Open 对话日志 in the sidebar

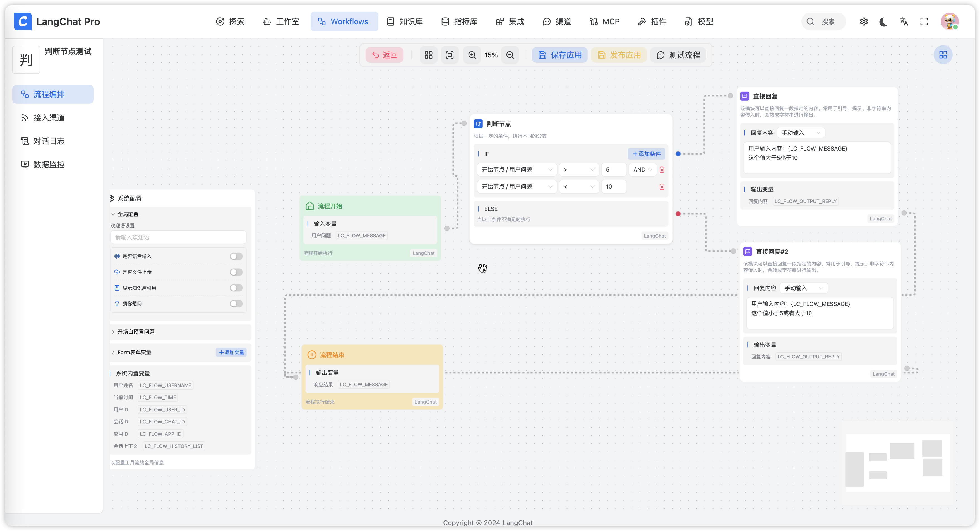click(49, 141)
